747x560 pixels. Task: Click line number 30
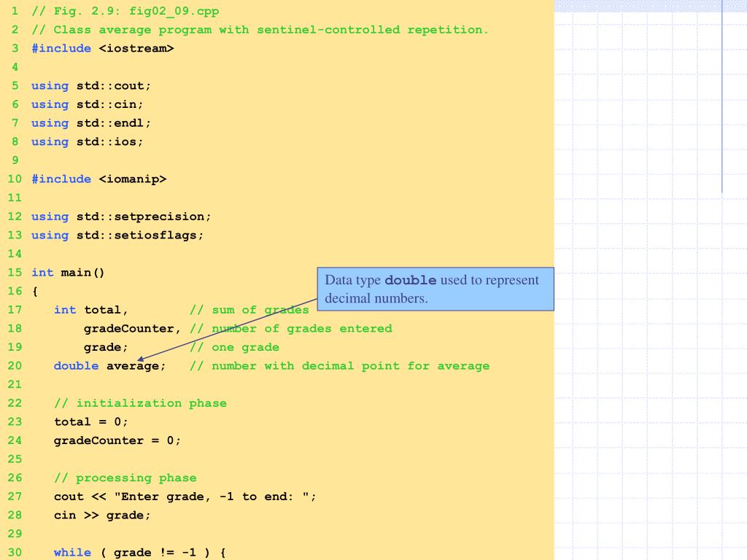[x=15, y=553]
